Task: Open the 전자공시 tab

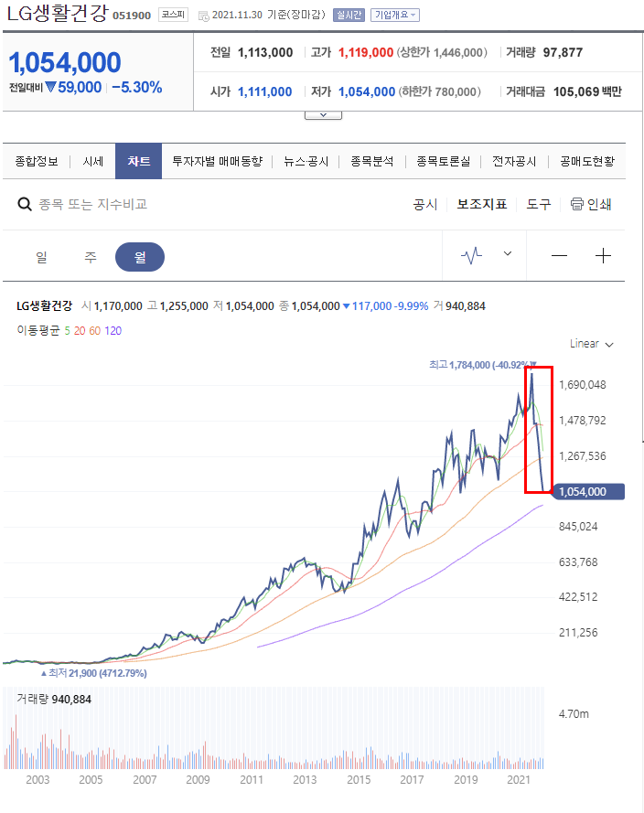Action: click(x=514, y=161)
